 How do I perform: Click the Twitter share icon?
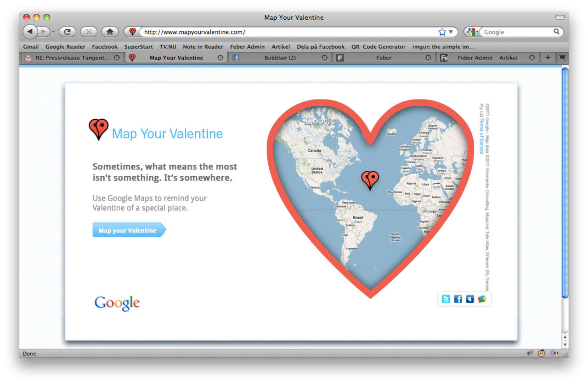(x=446, y=299)
